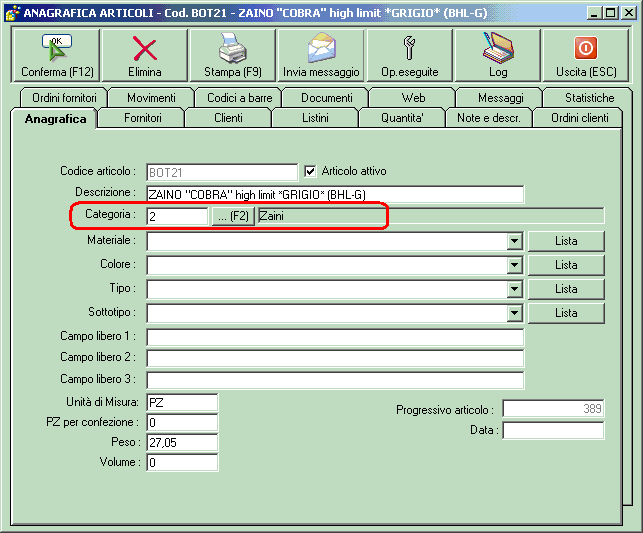Click the Progressivo articolo field
This screenshot has width=643, height=533.
(x=553, y=409)
